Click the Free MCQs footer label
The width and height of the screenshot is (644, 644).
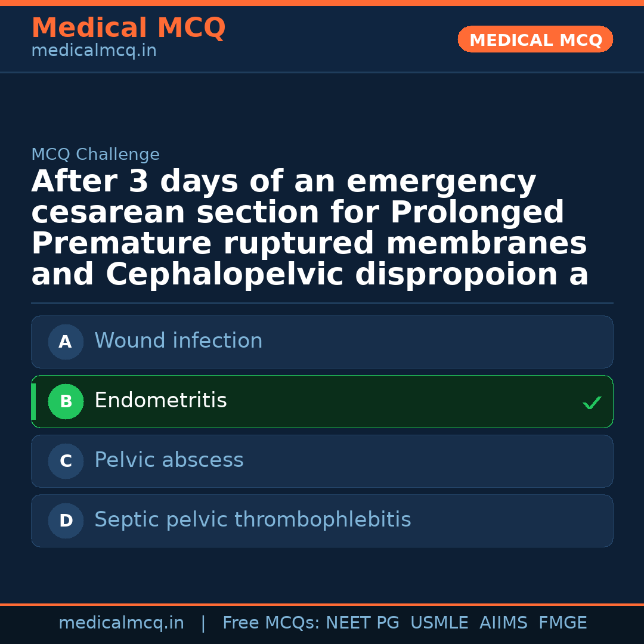coord(271,623)
